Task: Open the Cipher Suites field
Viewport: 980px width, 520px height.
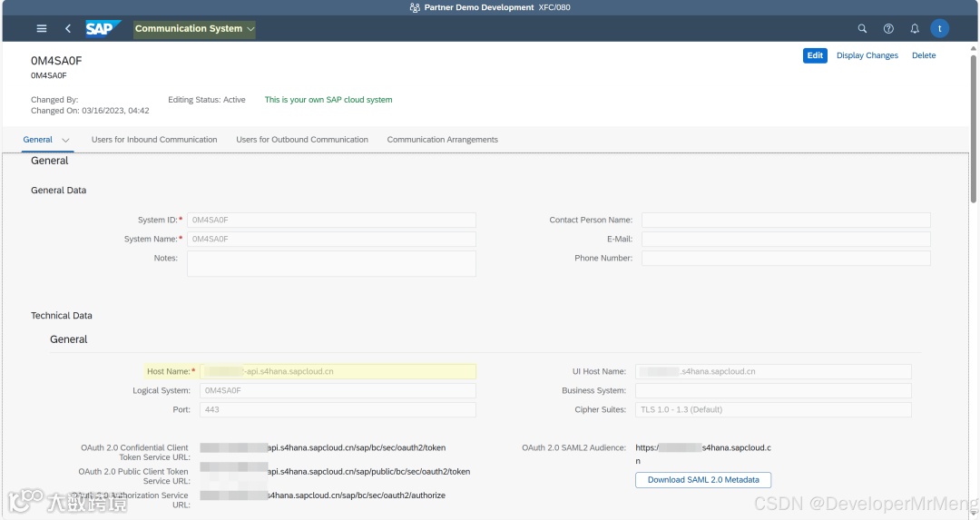Action: (773, 410)
